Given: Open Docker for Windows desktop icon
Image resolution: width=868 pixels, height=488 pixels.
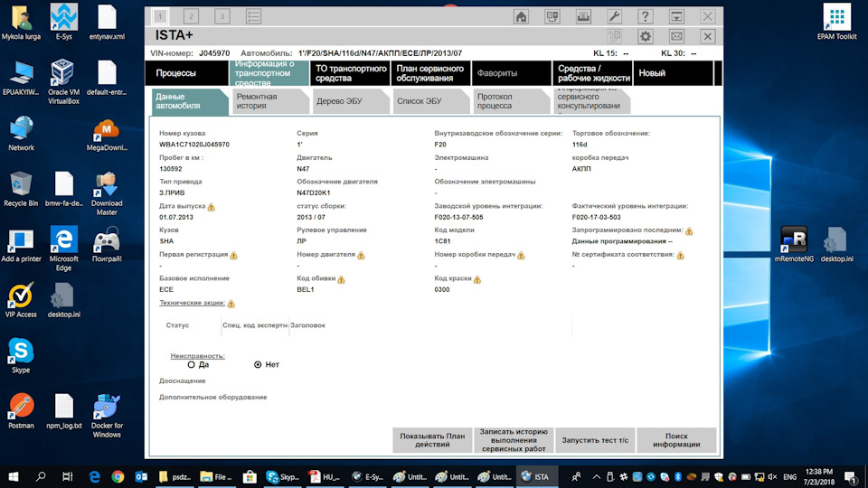Looking at the screenshot, I should 107,416.
